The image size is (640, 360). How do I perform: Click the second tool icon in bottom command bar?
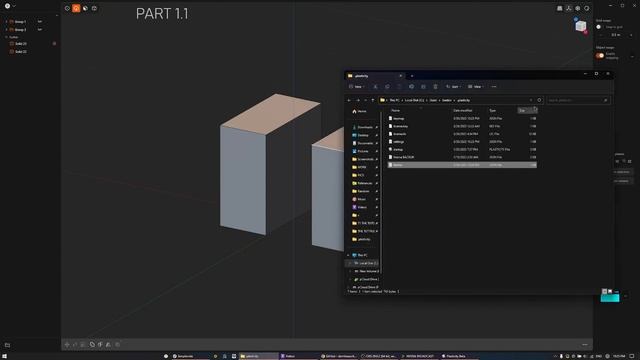[75, 344]
